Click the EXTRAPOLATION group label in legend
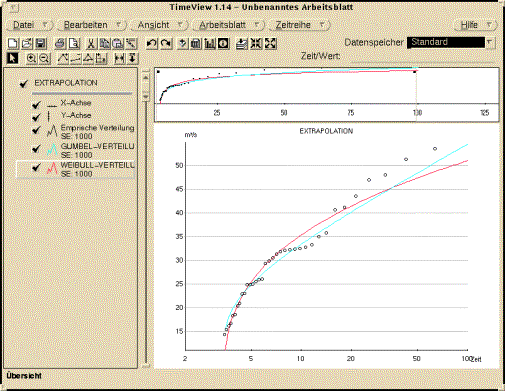 [66, 83]
